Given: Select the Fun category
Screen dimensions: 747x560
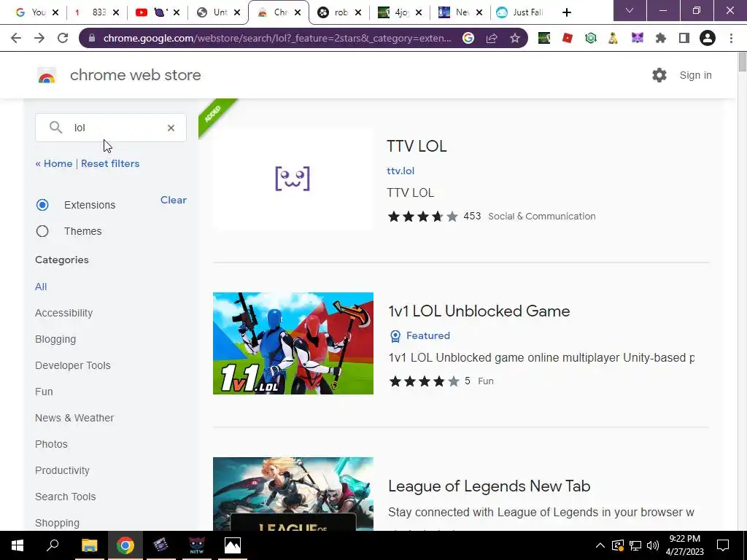Looking at the screenshot, I should (x=44, y=392).
